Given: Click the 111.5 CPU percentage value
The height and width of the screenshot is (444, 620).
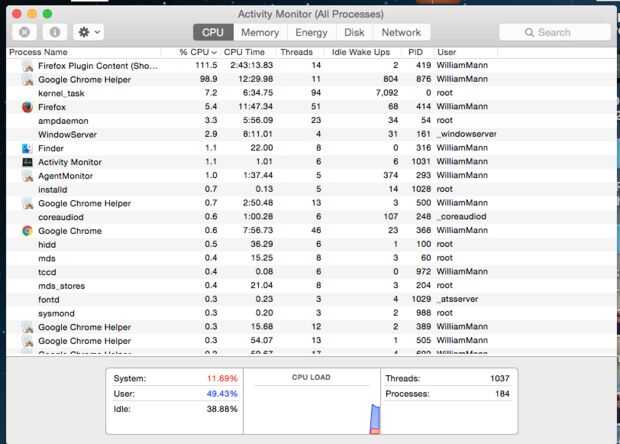Looking at the screenshot, I should (206, 65).
